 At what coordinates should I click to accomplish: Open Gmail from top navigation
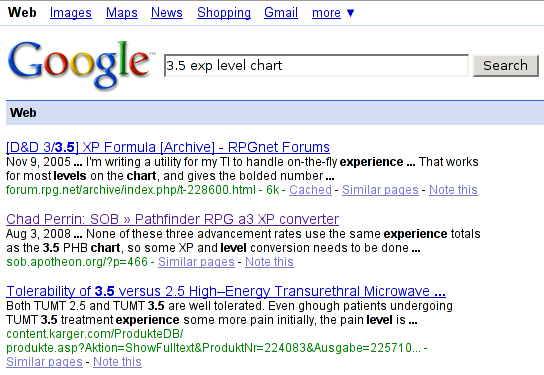pyautogui.click(x=281, y=12)
